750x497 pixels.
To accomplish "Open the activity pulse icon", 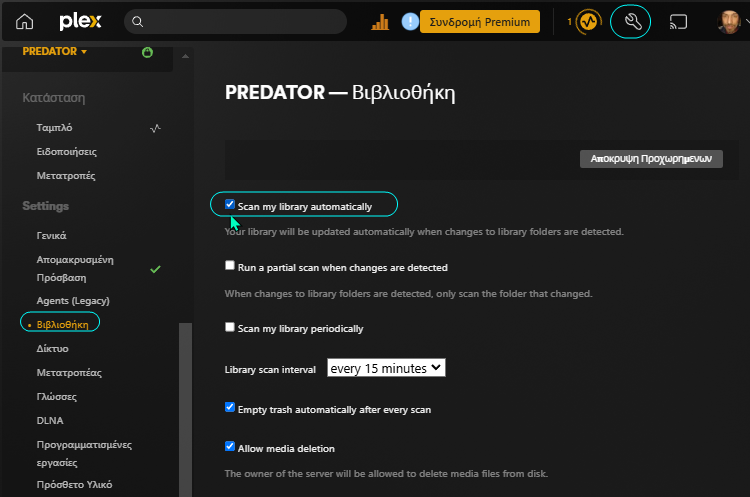I will (x=588, y=22).
